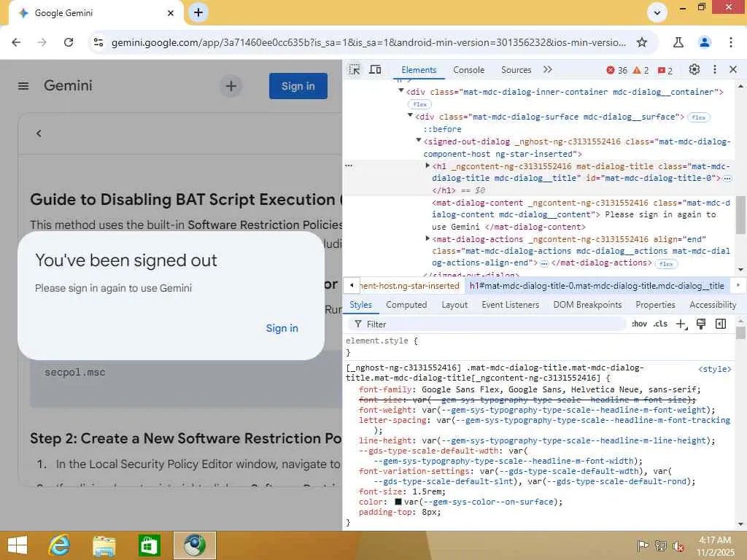Select the ng-star-inserted breadcrumb item
This screenshot has width=747, height=560.
pyautogui.click(x=410, y=286)
